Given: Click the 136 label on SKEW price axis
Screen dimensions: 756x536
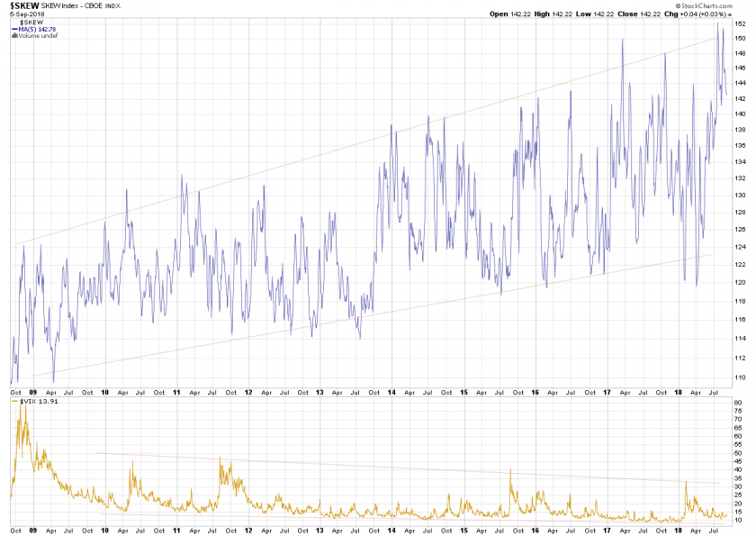Looking at the screenshot, I should 740,145.
